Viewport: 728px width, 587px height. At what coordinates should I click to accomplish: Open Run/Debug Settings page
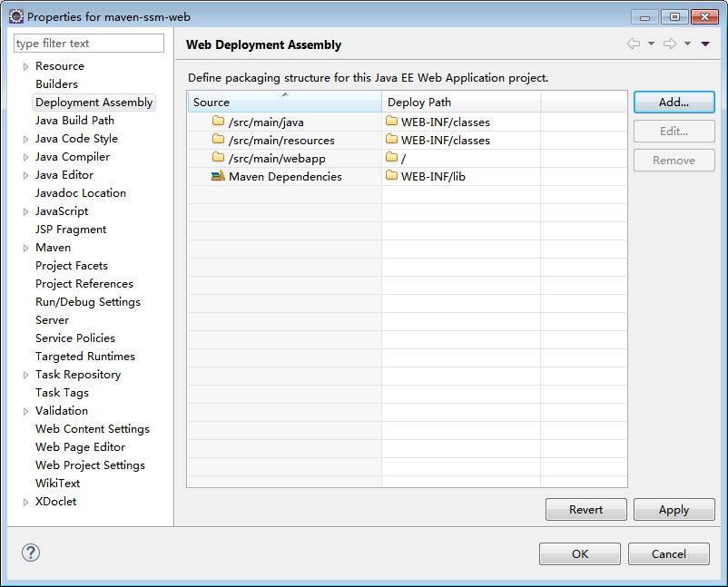[88, 301]
